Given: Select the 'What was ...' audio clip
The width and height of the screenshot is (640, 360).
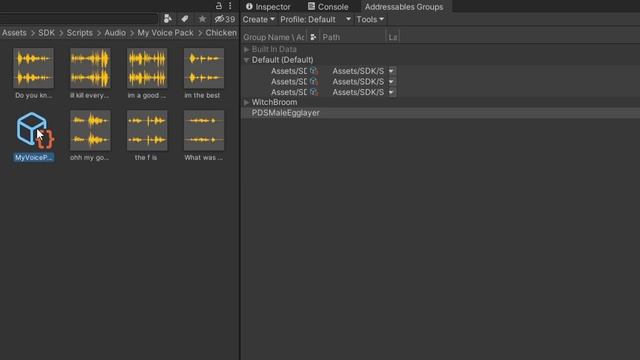Looking at the screenshot, I should click(203, 136).
